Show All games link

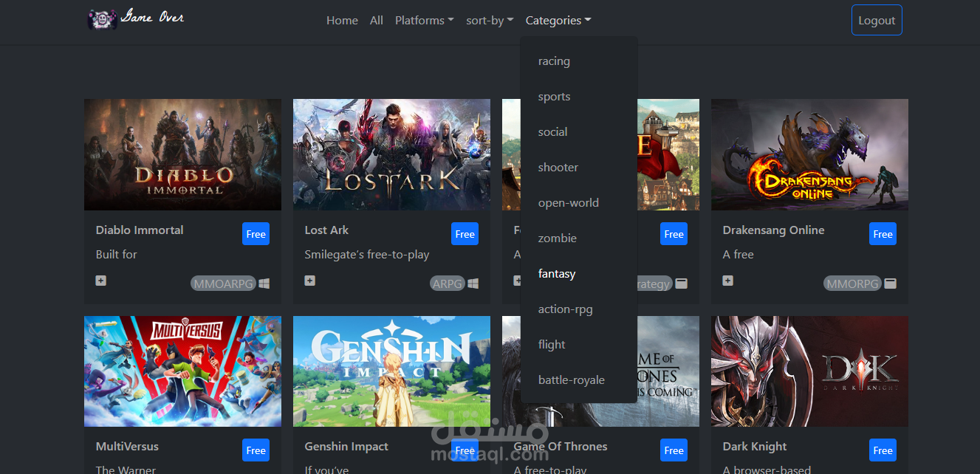377,21
